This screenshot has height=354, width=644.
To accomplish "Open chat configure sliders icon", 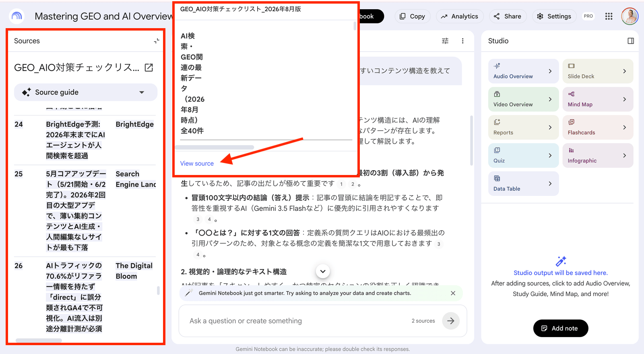I will click(445, 41).
